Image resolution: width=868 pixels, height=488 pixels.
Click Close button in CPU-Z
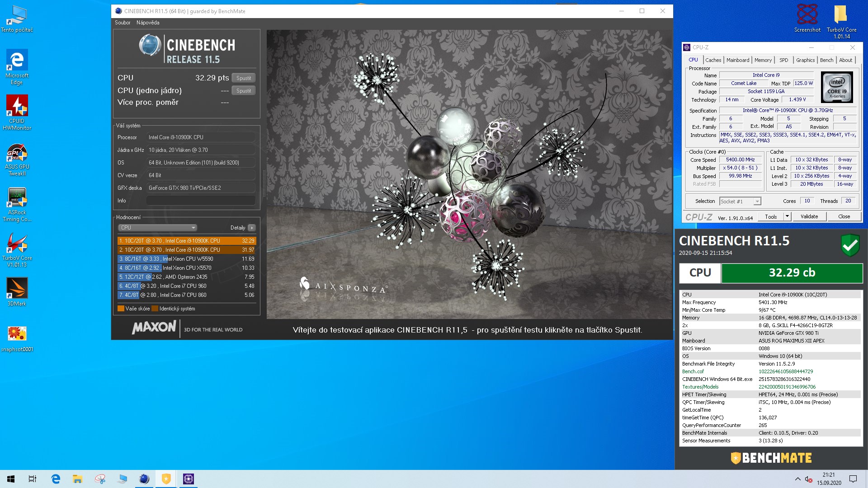(844, 216)
